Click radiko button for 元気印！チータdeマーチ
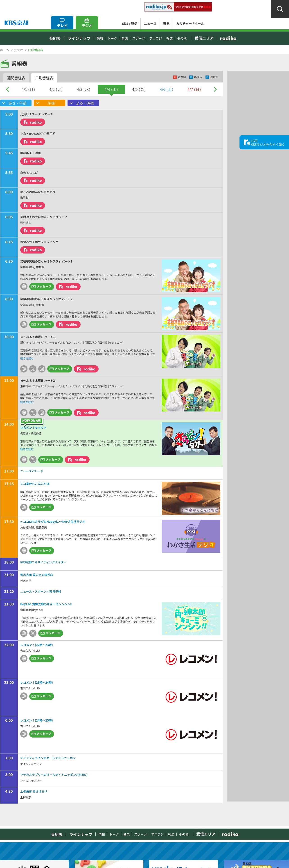 [33, 122]
